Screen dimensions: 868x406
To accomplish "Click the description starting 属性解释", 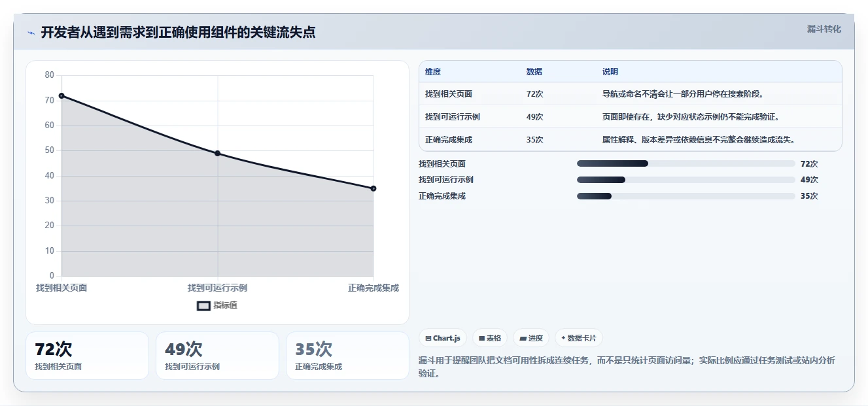I will (699, 140).
